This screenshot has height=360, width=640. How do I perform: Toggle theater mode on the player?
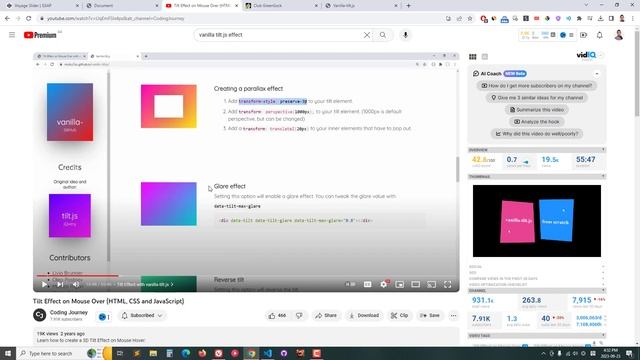click(416, 284)
